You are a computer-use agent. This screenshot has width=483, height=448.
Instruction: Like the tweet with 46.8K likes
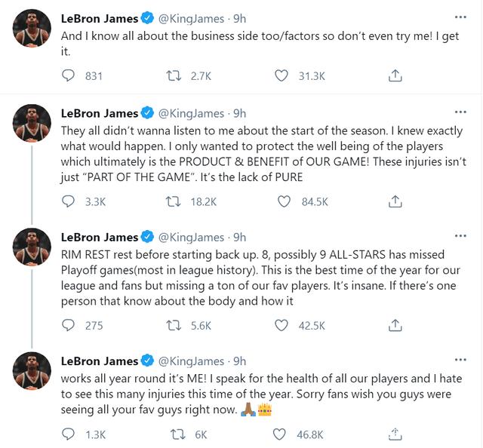281,434
